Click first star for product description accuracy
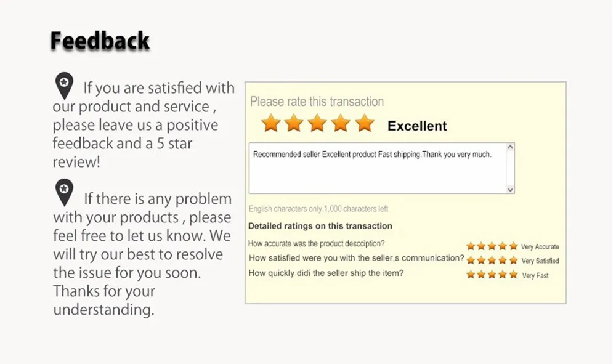 pos(471,246)
